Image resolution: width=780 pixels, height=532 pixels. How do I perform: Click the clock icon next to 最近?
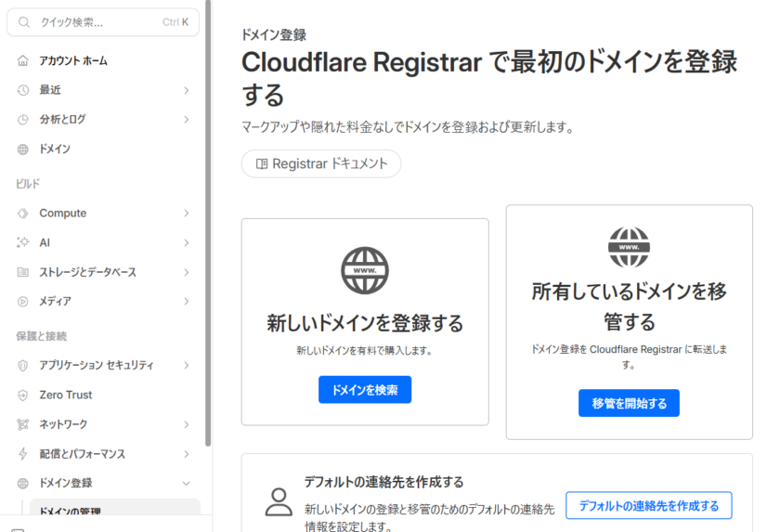(23, 90)
